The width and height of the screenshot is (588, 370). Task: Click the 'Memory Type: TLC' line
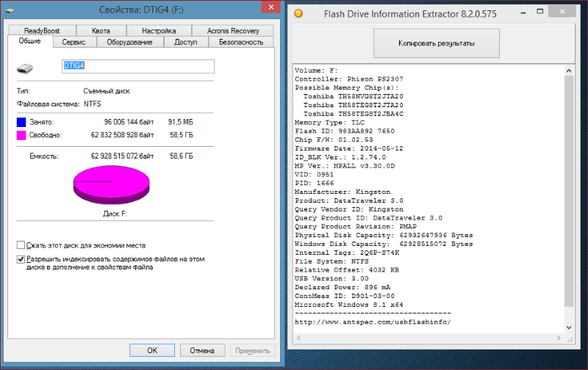pos(329,123)
